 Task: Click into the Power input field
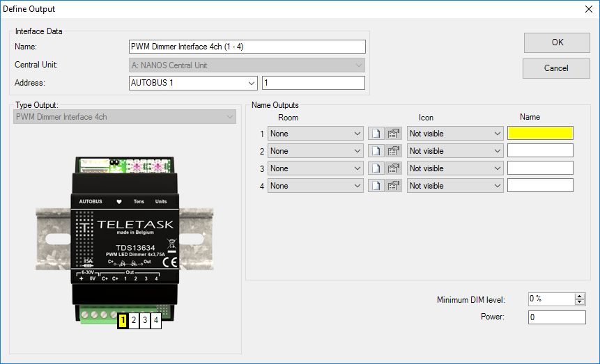(x=556, y=317)
